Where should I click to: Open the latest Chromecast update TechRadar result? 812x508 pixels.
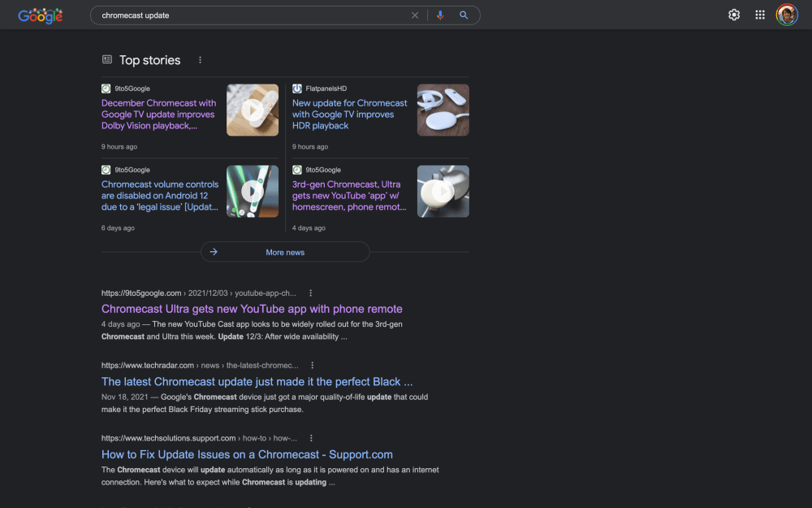(x=257, y=381)
